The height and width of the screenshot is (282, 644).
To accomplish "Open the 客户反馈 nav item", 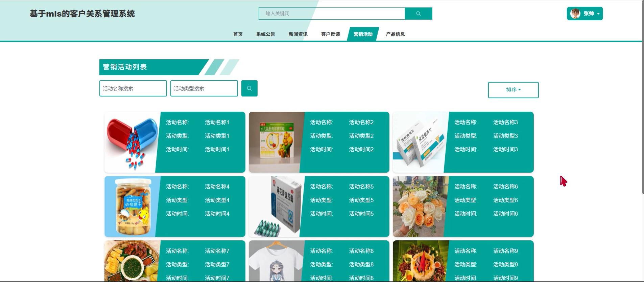I will click(x=331, y=34).
